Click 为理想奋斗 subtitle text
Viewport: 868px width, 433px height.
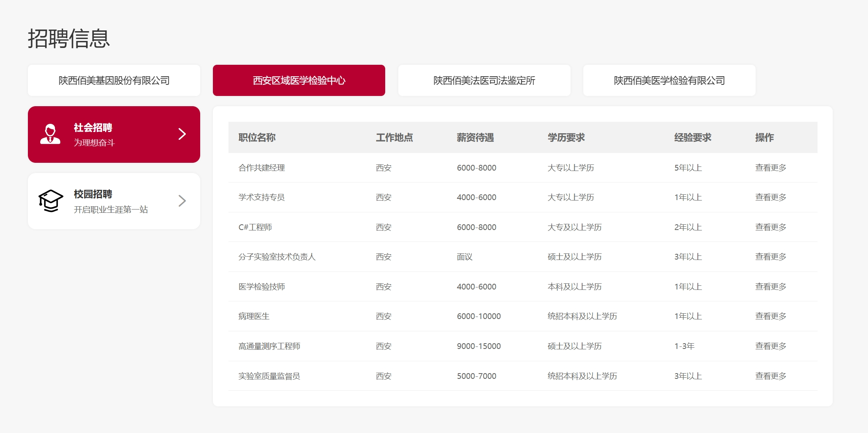tap(94, 143)
